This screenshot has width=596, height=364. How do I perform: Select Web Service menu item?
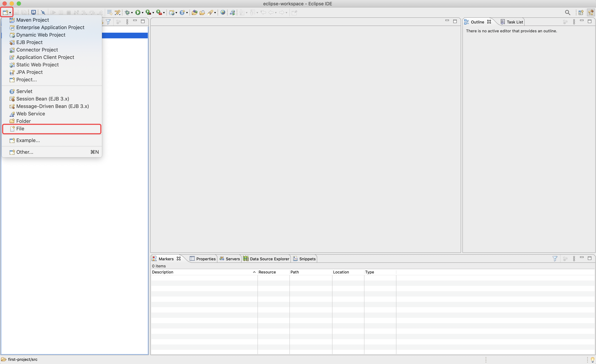[x=52, y=114]
